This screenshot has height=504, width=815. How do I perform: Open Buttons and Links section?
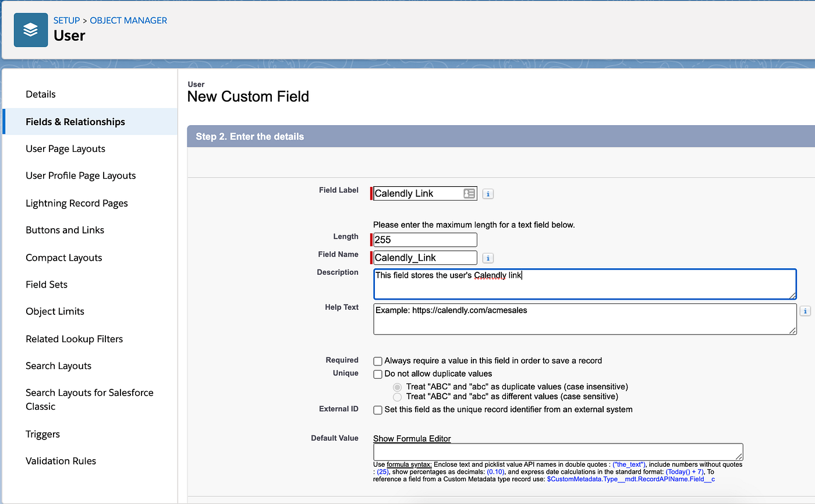click(65, 230)
